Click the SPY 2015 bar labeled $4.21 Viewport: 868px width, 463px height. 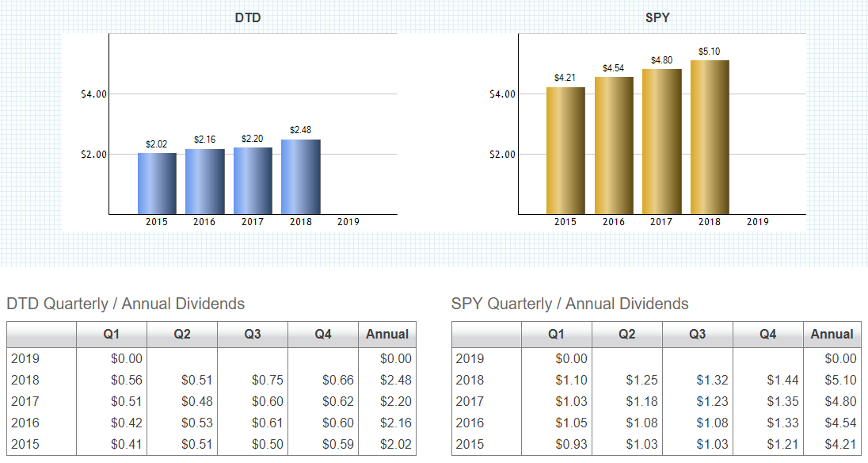[x=565, y=151]
